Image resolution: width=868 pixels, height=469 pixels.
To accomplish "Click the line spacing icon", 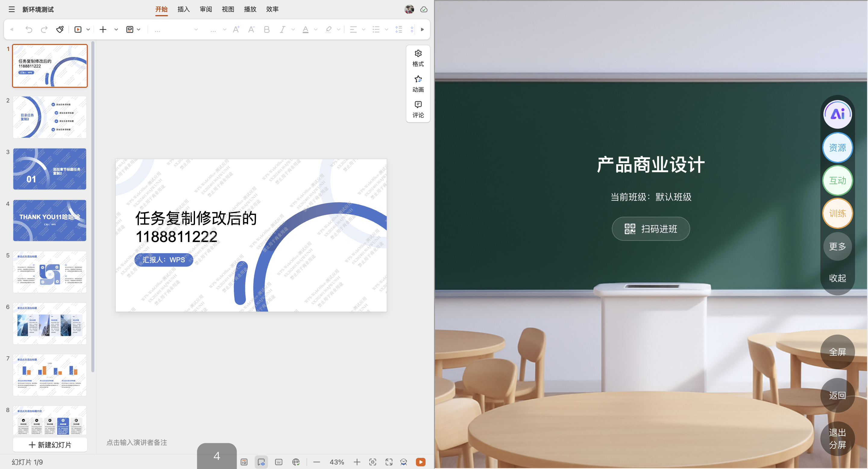I will (x=399, y=30).
